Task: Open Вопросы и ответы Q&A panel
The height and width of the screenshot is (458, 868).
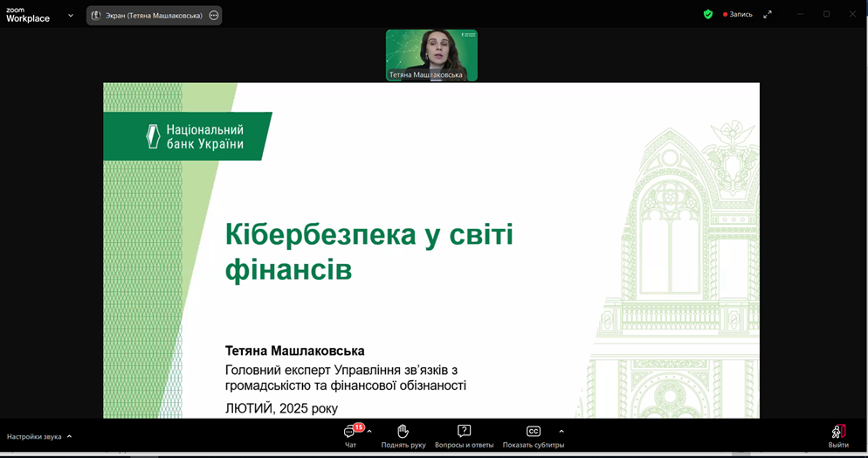Action: 464,436
